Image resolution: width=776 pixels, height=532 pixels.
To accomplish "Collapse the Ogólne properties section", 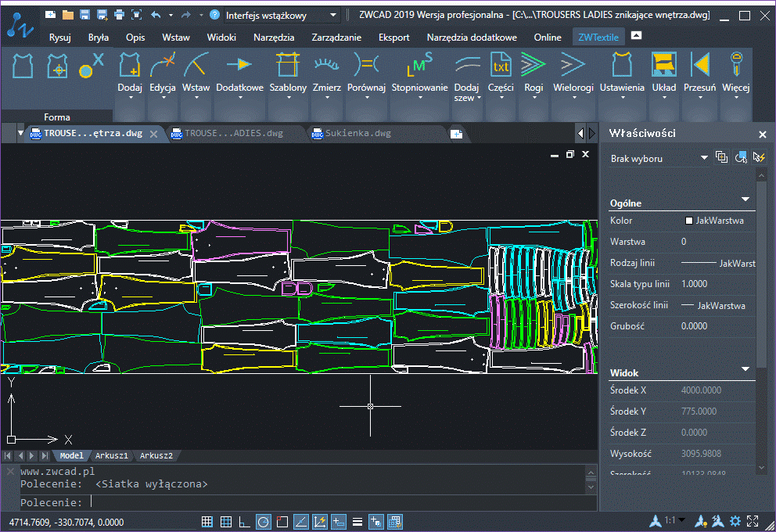I will pos(745,200).
